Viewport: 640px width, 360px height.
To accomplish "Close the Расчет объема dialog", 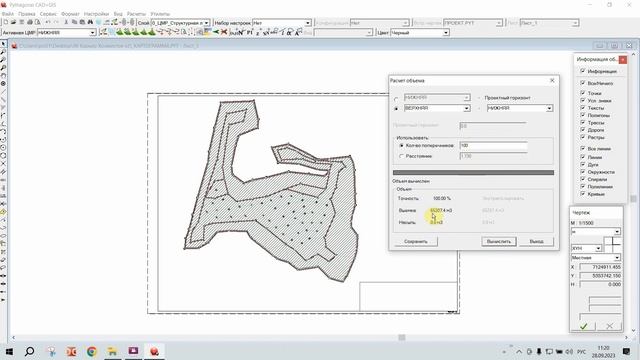I will pos(552,80).
